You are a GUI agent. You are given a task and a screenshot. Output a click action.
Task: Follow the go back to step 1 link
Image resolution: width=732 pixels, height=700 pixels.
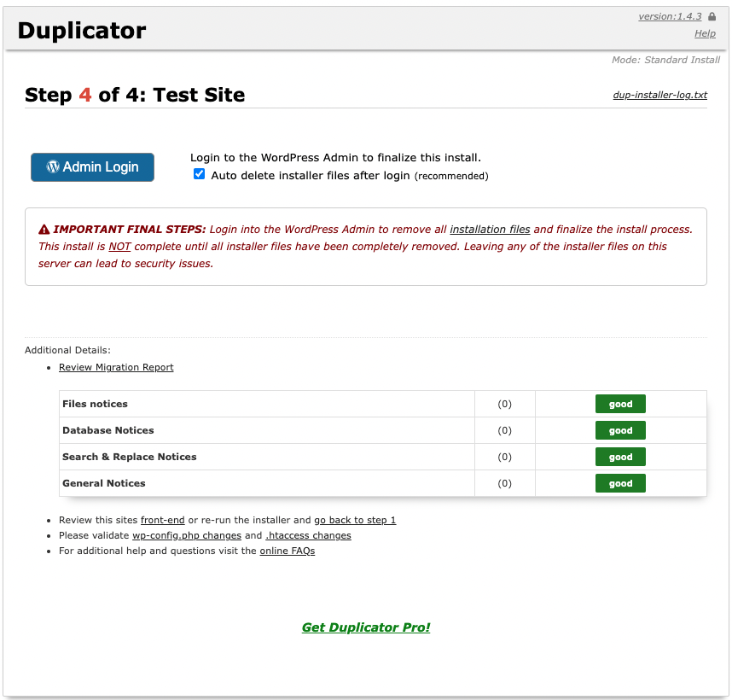coord(355,520)
